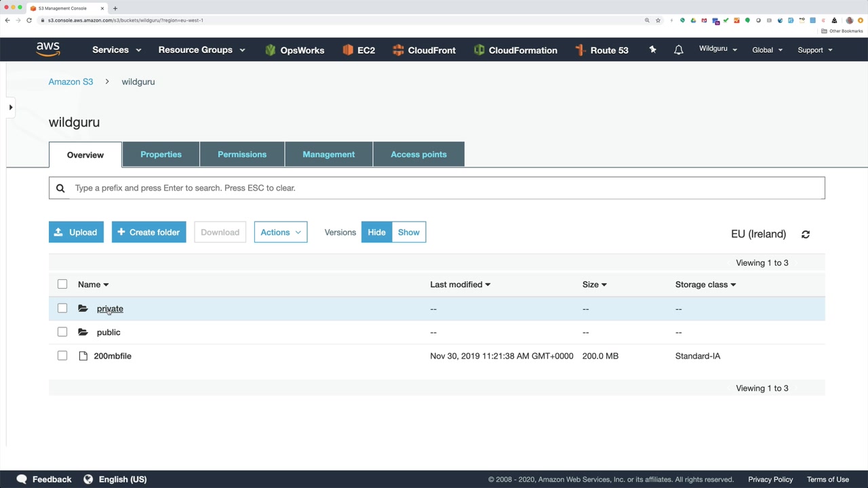Refresh the bucket object list

tap(806, 235)
